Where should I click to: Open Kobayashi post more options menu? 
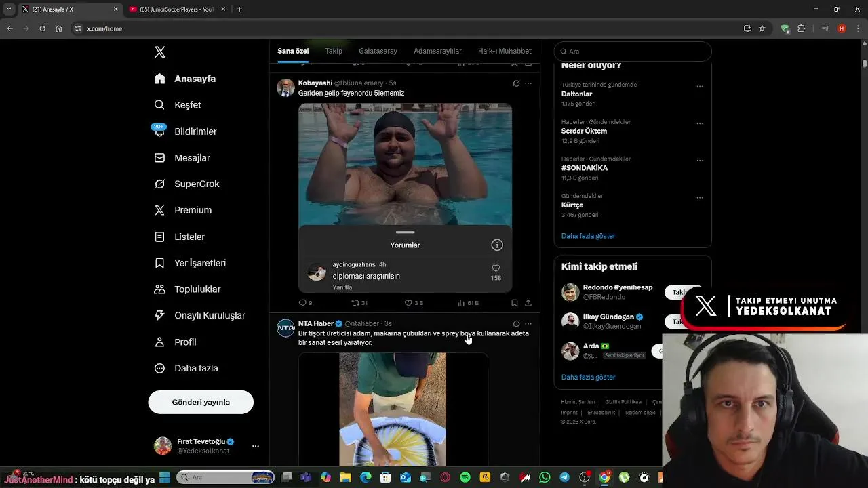(x=528, y=83)
